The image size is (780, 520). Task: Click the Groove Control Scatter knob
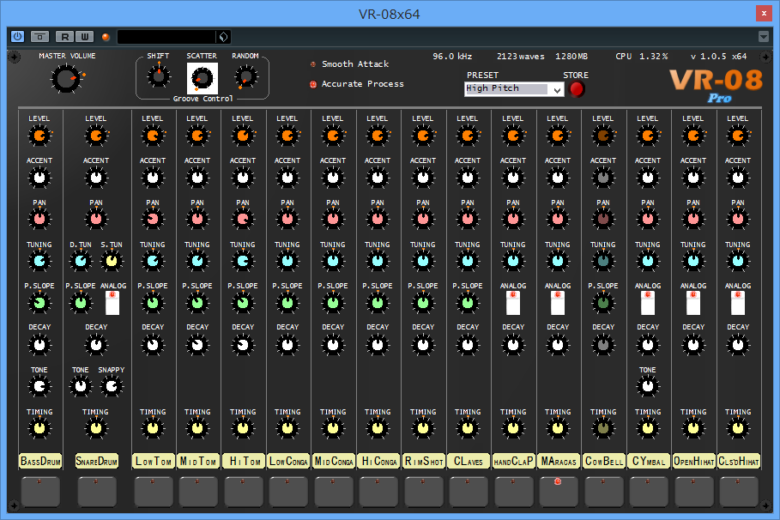point(202,77)
